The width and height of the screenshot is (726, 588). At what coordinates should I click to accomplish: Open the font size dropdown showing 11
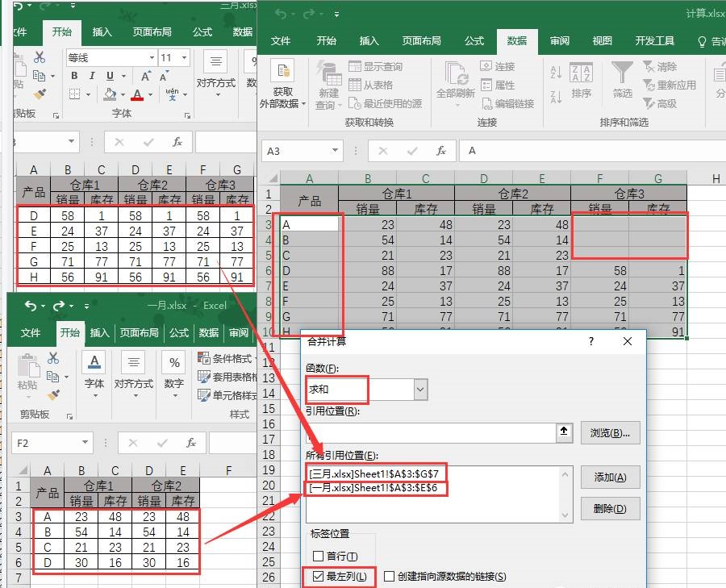(184, 58)
